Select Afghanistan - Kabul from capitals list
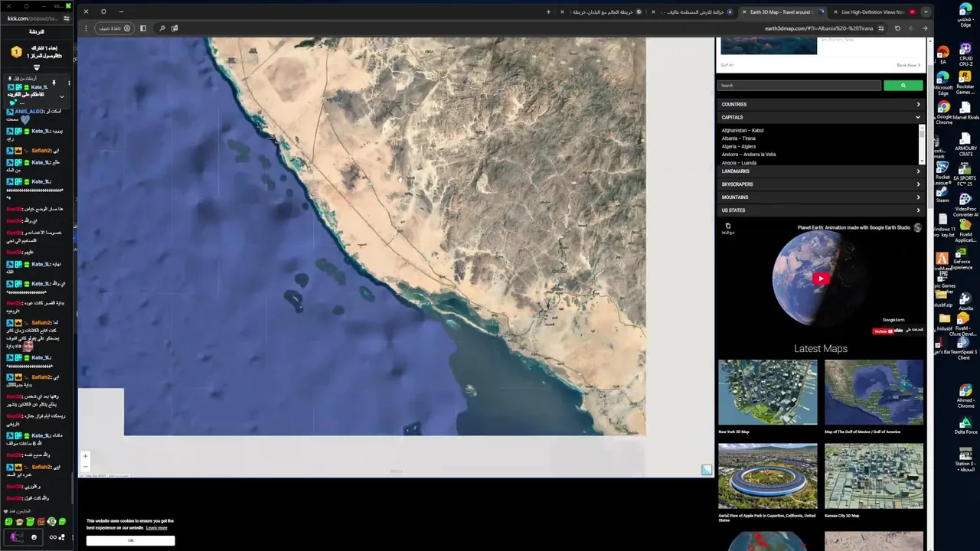The image size is (980, 551). coord(743,130)
